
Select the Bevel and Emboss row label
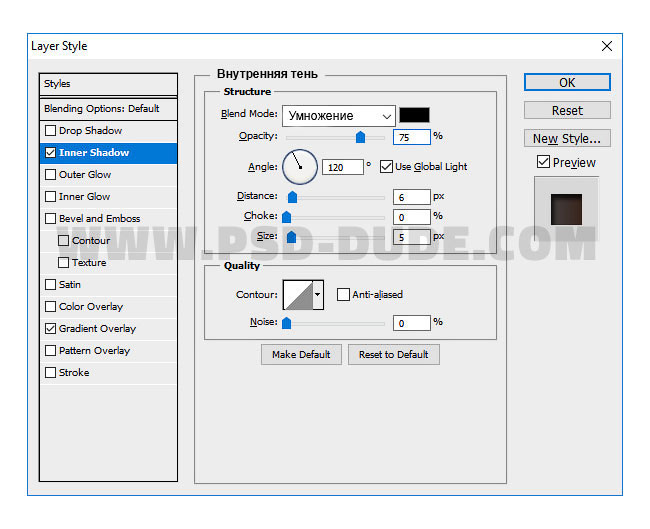pyautogui.click(x=99, y=218)
